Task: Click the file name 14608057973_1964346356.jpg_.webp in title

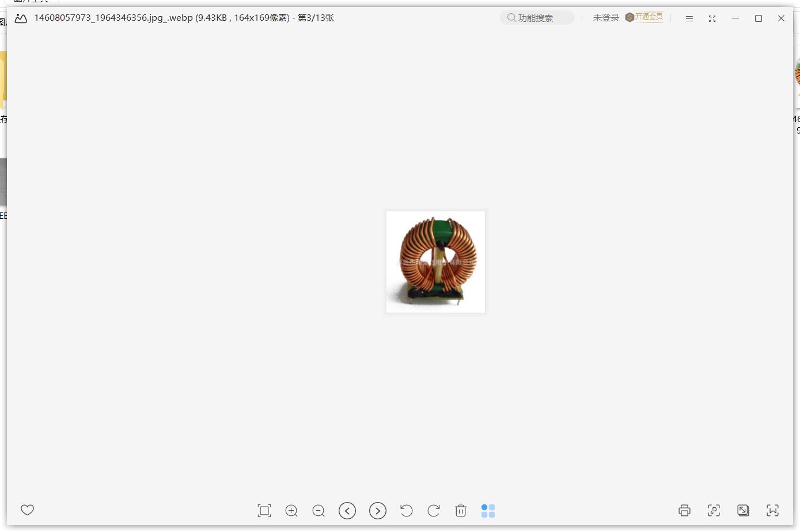Action: point(113,18)
